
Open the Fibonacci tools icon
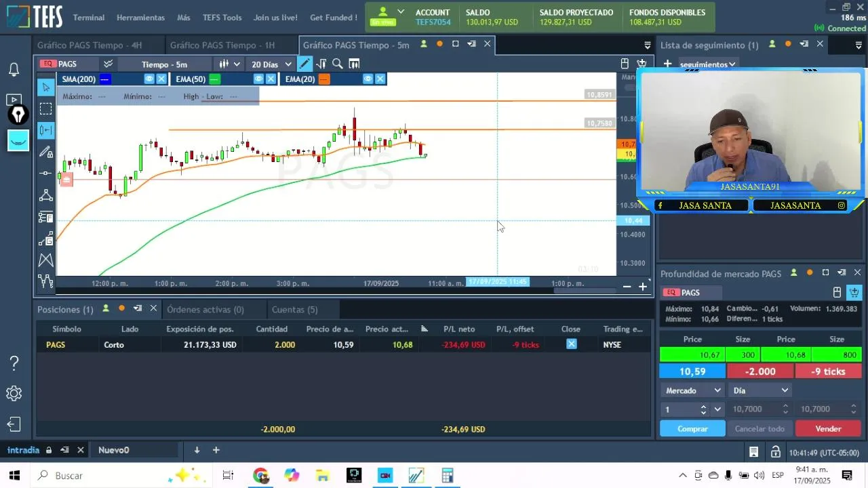coord(45,217)
